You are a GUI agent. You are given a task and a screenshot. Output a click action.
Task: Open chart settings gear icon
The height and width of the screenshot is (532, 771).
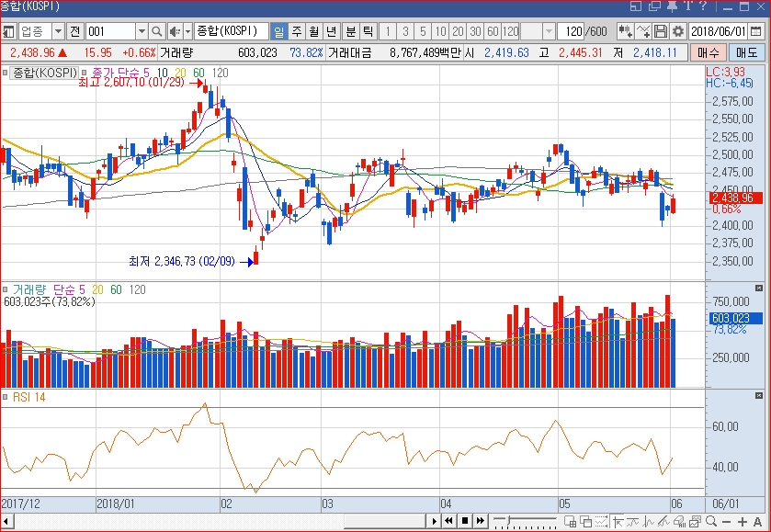[x=678, y=31]
